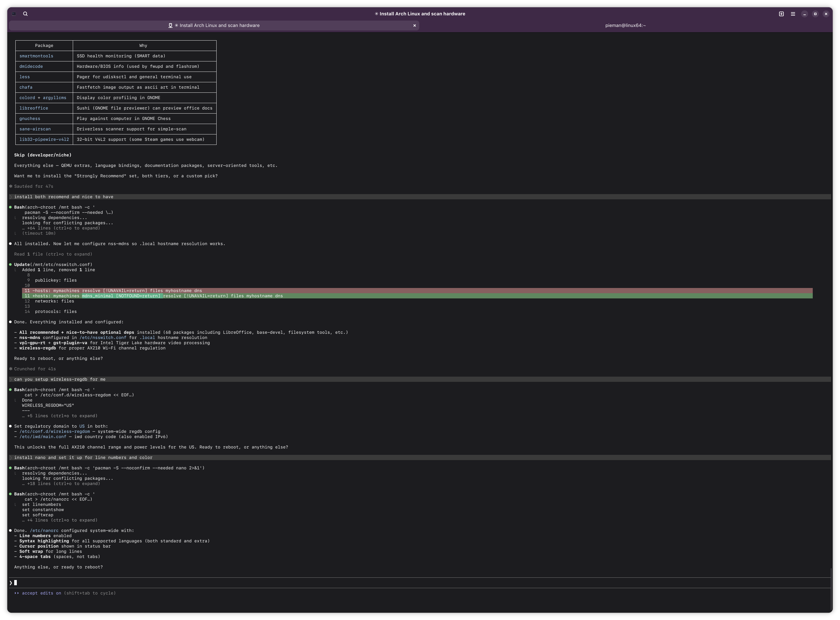Click the /etc/nsswitch.conf path link
This screenshot has width=840, height=620.
[103, 338]
